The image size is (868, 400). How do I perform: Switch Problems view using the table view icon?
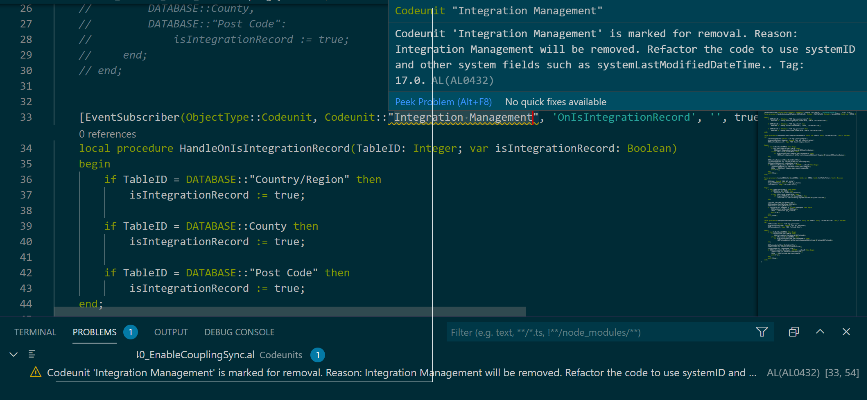point(793,332)
